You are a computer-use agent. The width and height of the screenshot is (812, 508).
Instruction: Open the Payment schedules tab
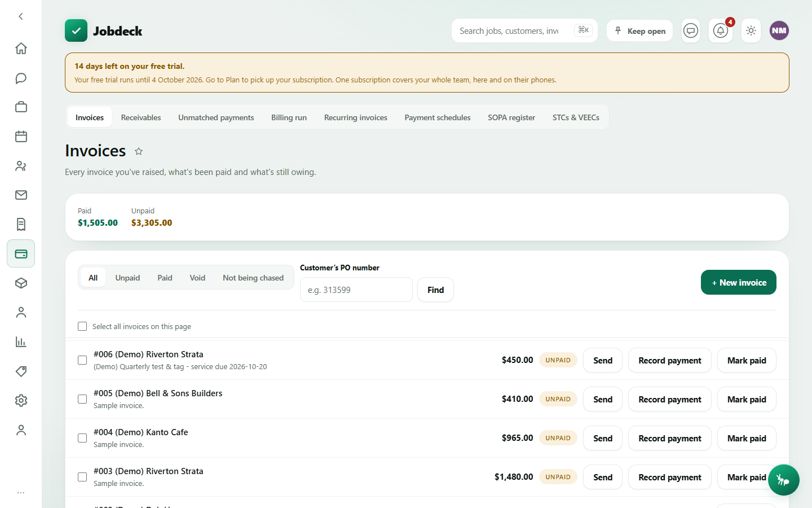click(x=438, y=117)
